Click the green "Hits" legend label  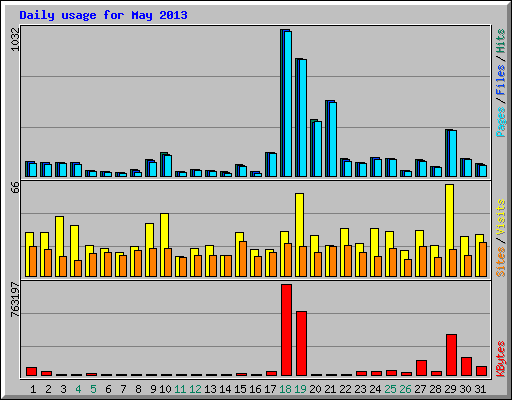tap(501, 41)
